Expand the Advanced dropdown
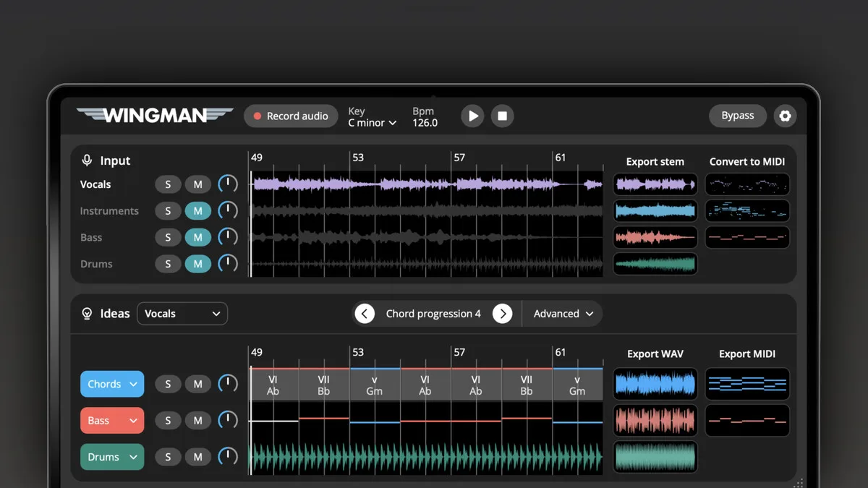Viewport: 868px width, 488px height. coord(563,314)
